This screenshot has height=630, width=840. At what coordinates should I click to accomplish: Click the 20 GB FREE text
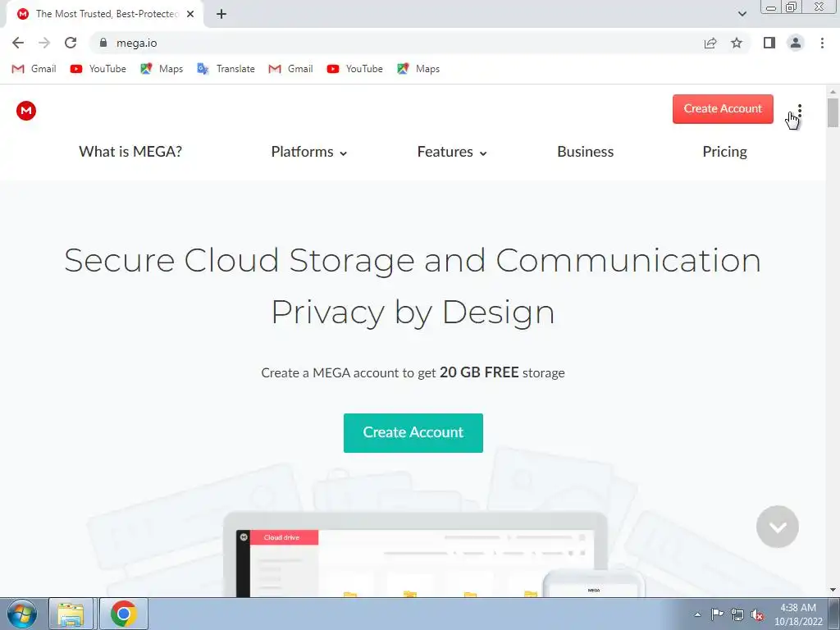[x=479, y=372]
